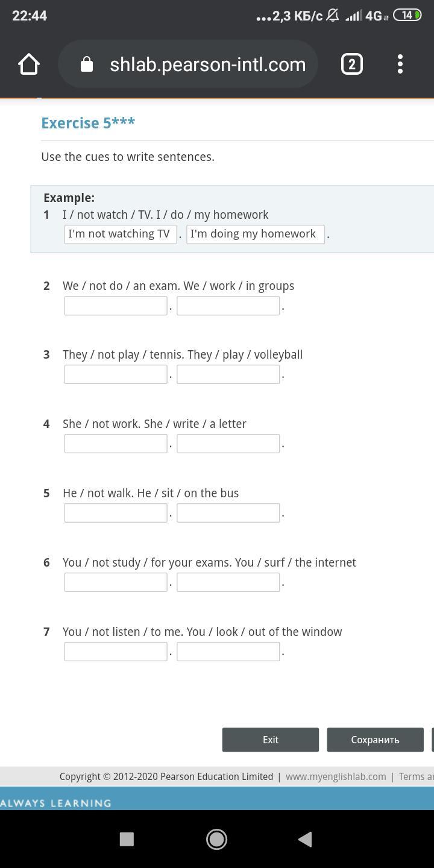The width and height of the screenshot is (434, 868).
Task: Click the Exit button
Action: click(x=271, y=740)
